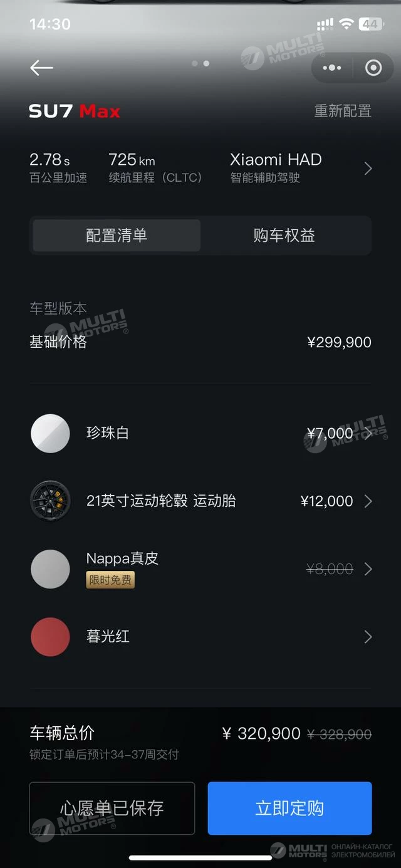The width and height of the screenshot is (401, 868).
Task: Select the 珍珠白 pearl white swatch
Action: pos(50,433)
